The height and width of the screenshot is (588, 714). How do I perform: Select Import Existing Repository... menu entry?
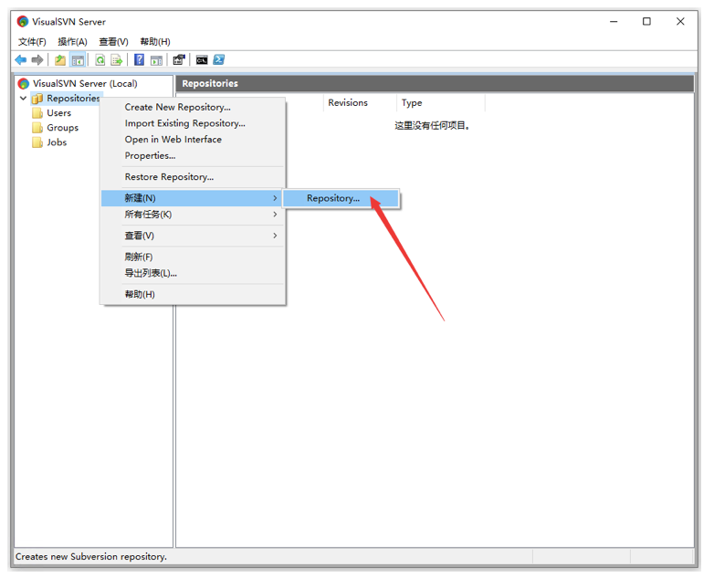click(184, 123)
